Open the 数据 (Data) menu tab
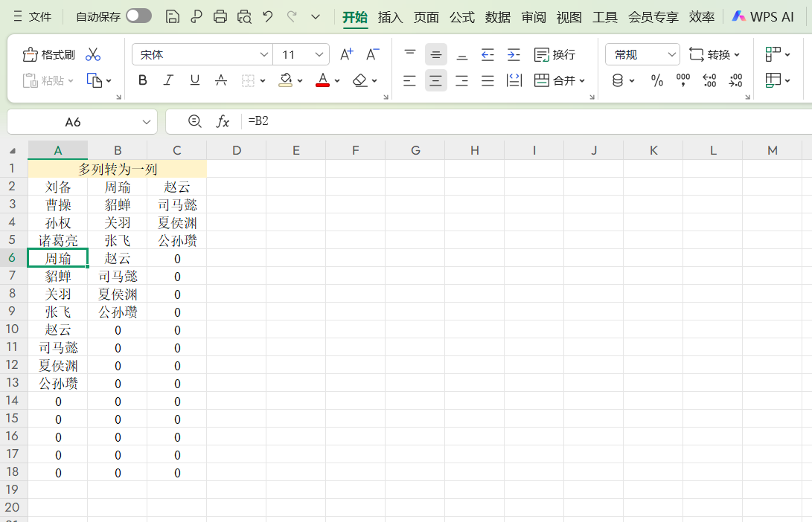Screen dimensions: 812x522 [497, 17]
